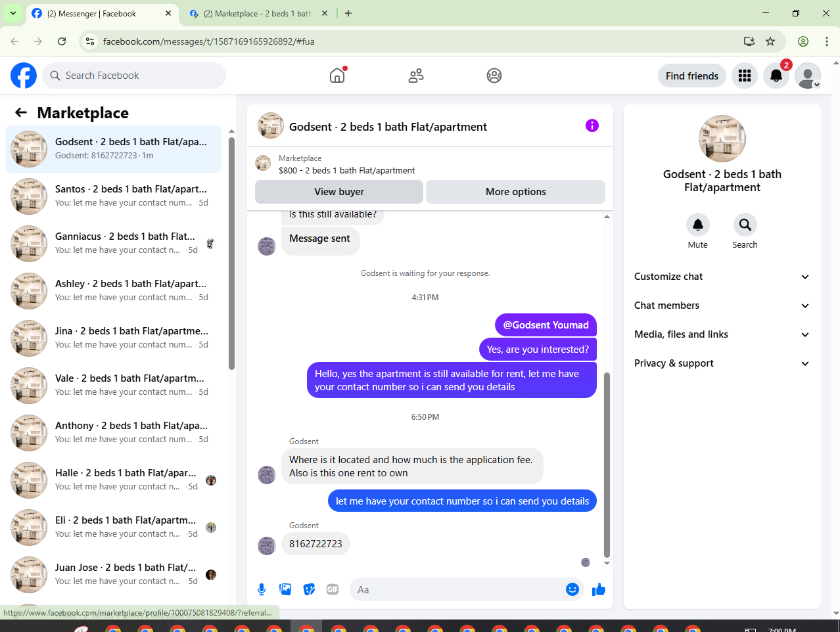
Task: Click the conversation list scrollbar
Action: tap(231, 253)
